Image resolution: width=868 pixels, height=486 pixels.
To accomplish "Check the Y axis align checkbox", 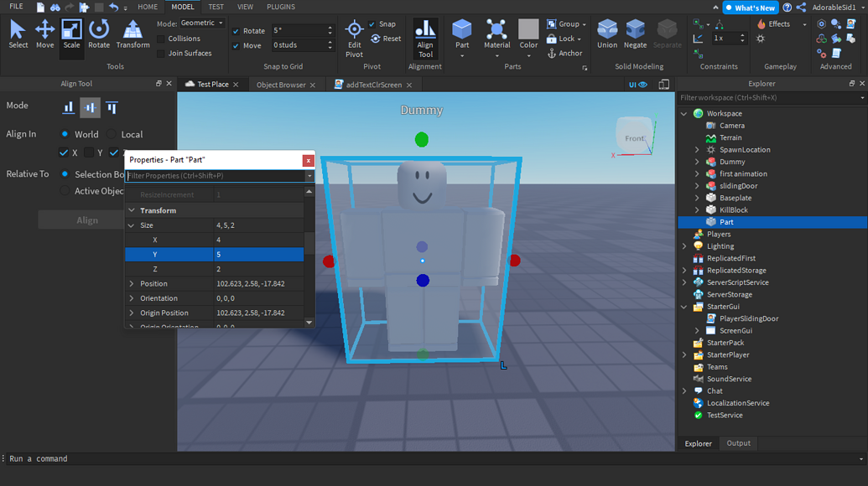I will (x=89, y=153).
